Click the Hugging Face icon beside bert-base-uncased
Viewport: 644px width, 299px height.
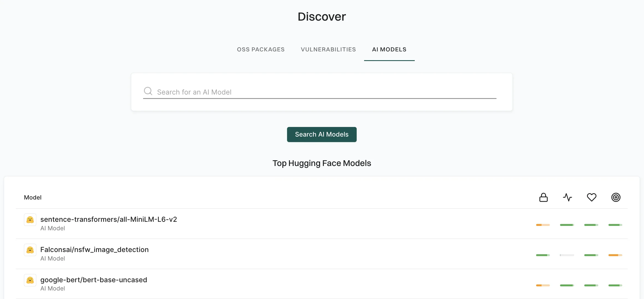point(30,280)
